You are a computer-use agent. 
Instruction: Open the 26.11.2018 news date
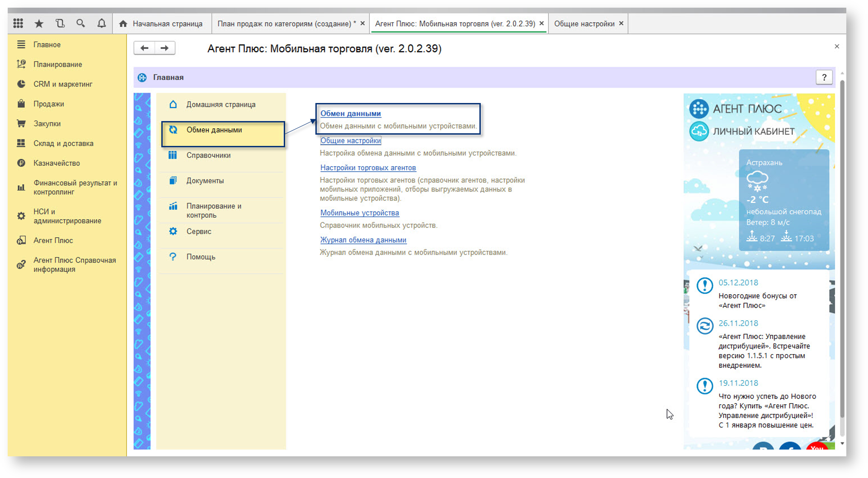point(738,323)
